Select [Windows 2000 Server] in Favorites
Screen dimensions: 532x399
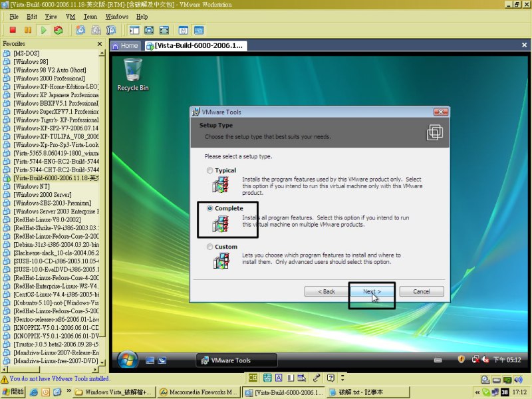[x=43, y=195]
